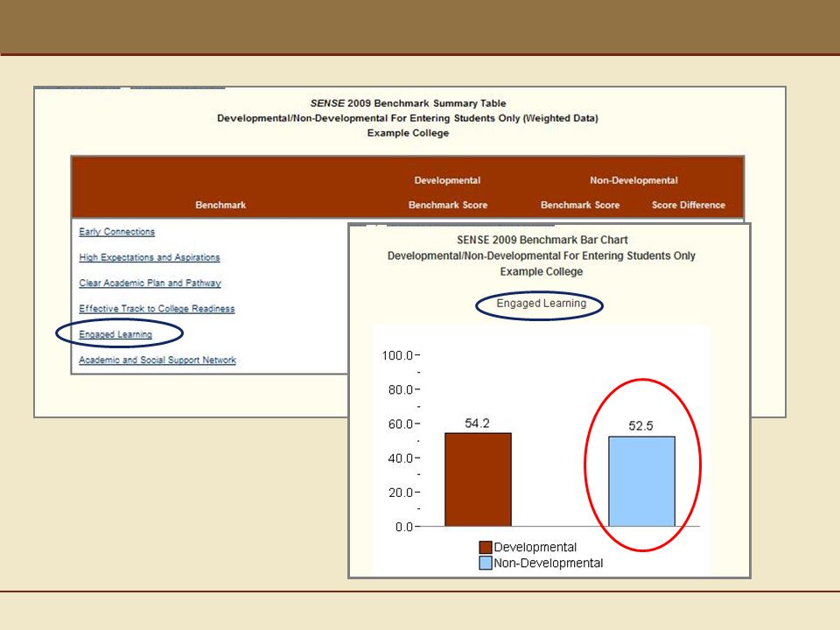Viewport: 840px width, 630px height.
Task: Click SENSE 2009 Benchmark Bar Chart title
Action: pos(542,240)
